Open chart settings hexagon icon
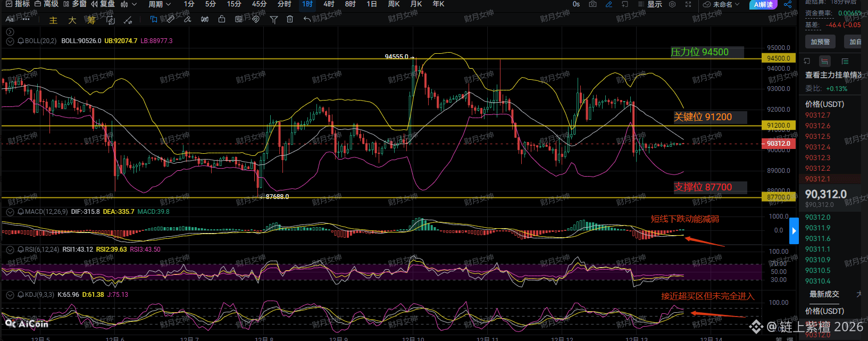Image resolution: width=868 pixels, height=341 pixels. point(672,4)
